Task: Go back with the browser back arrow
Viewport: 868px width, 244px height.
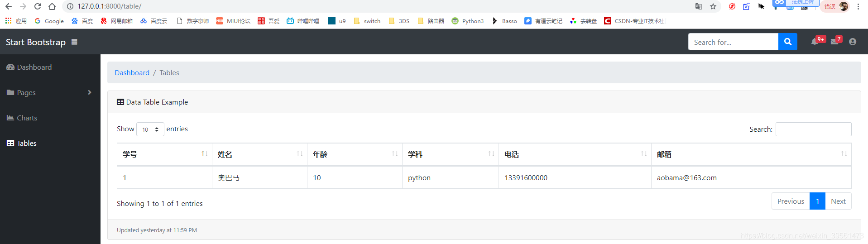Action: pyautogui.click(x=9, y=6)
